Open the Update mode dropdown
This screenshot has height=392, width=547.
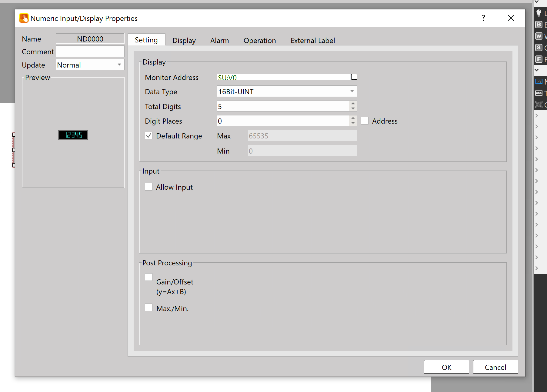(119, 65)
